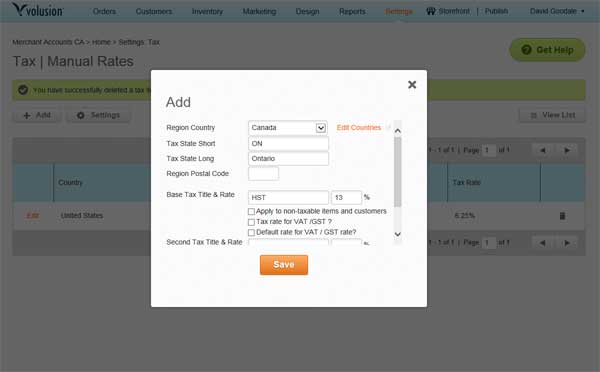The width and height of the screenshot is (600, 372).
Task: Open the Marketing menu
Action: pos(259,11)
